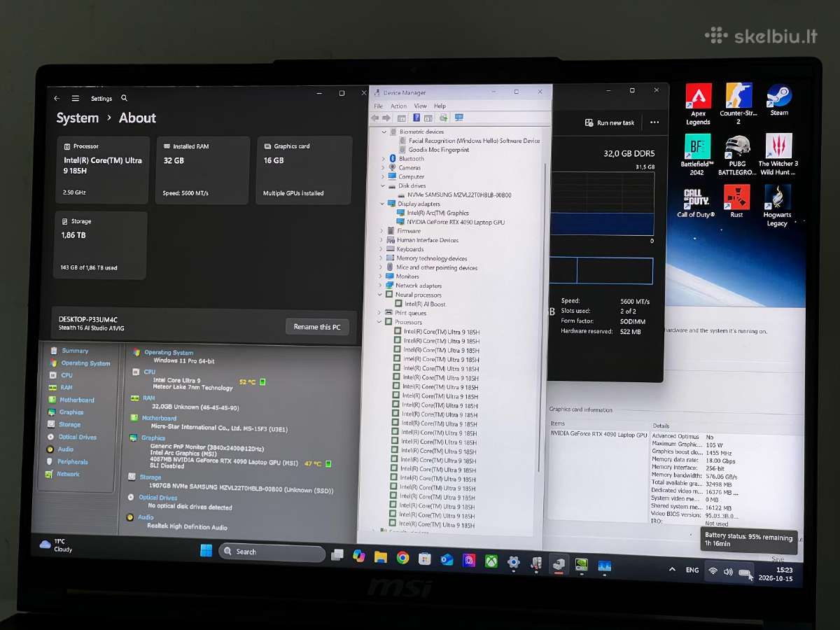Open the Call of Duty desktop icon
Screen dimensions: 840x630
click(x=696, y=202)
